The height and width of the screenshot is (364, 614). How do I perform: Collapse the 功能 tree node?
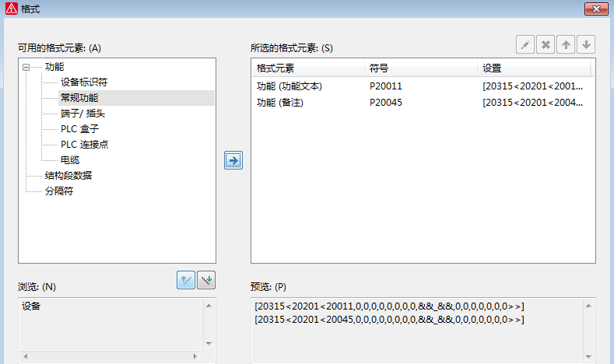(26, 67)
